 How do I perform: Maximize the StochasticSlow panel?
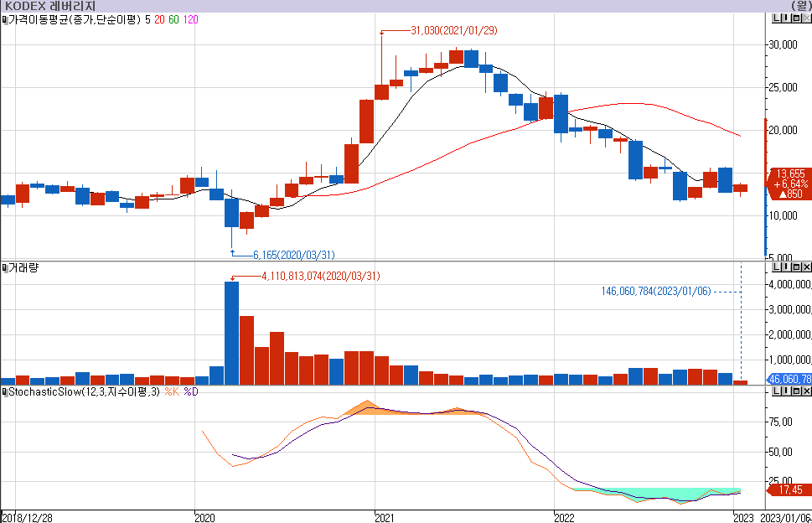(x=796, y=391)
